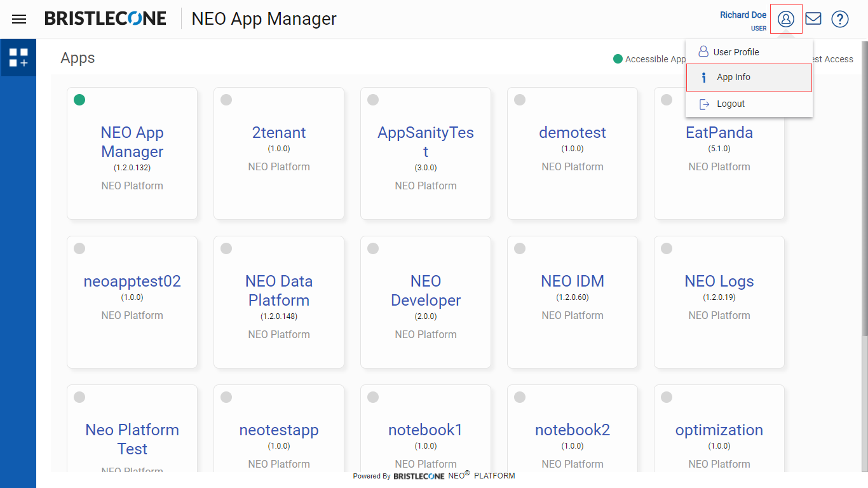Click the Bristlecone logo in header
Viewport: 868px width, 488px height.
click(x=105, y=18)
